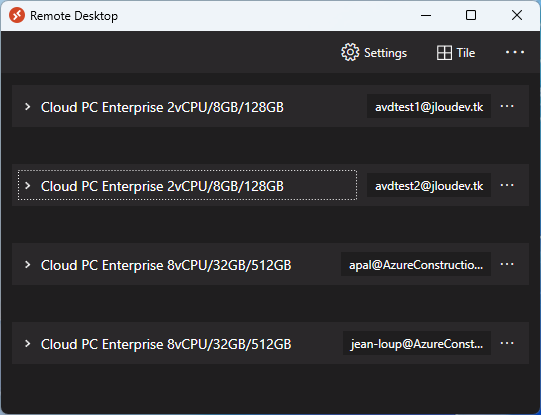Click the avdtest2@jloudev.tk account label
Image resolution: width=541 pixels, height=415 pixels.
[429, 185]
